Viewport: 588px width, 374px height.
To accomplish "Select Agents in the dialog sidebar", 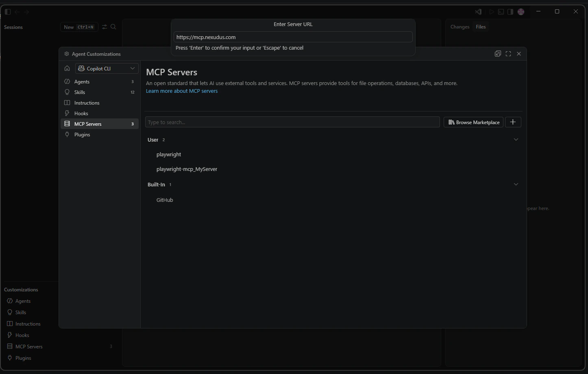I will tap(100, 81).
